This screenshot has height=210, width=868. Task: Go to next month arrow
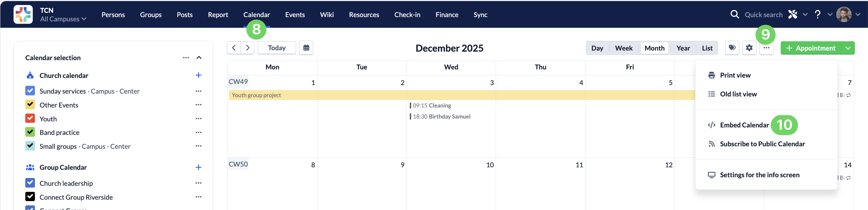tap(248, 48)
